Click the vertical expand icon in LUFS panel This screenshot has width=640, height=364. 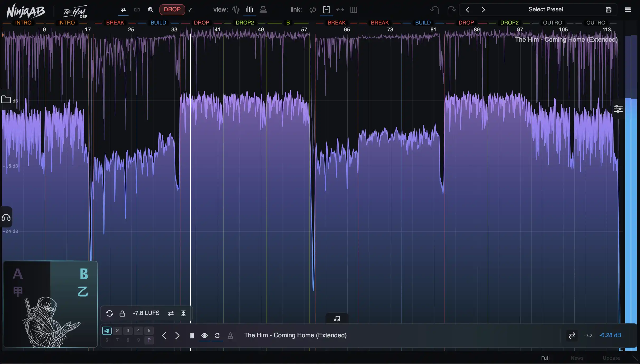pos(183,313)
